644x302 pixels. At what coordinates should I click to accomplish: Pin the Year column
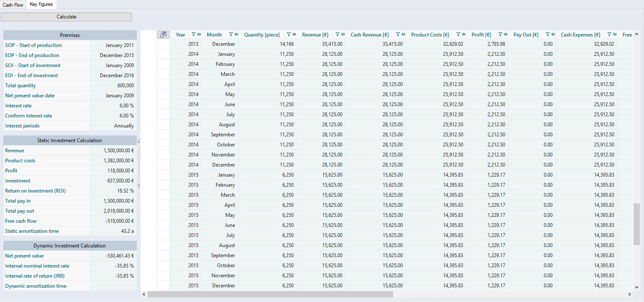click(x=198, y=35)
